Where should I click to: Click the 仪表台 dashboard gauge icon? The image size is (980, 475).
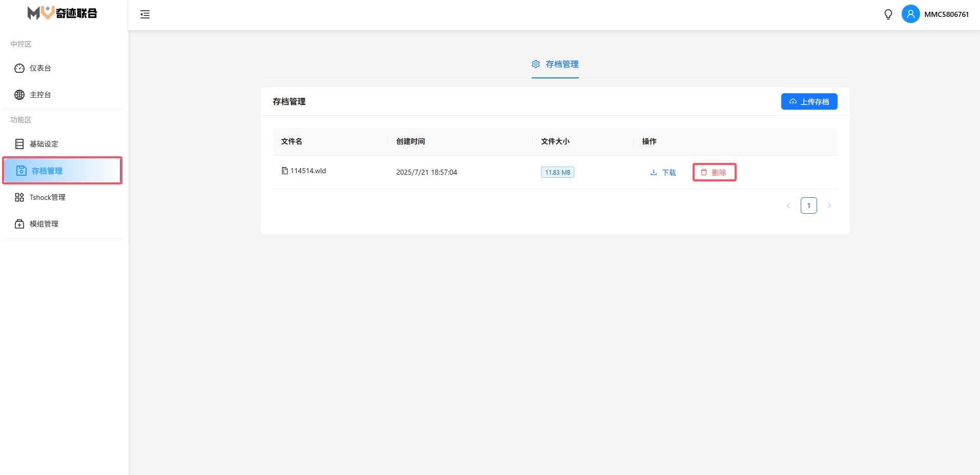[19, 68]
